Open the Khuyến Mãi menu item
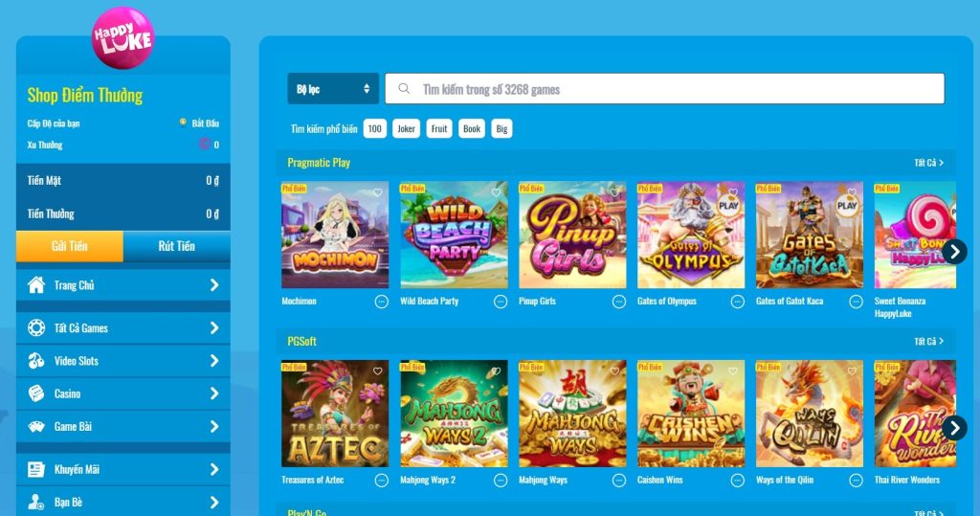Screen dimensions: 980x516 coord(123,469)
